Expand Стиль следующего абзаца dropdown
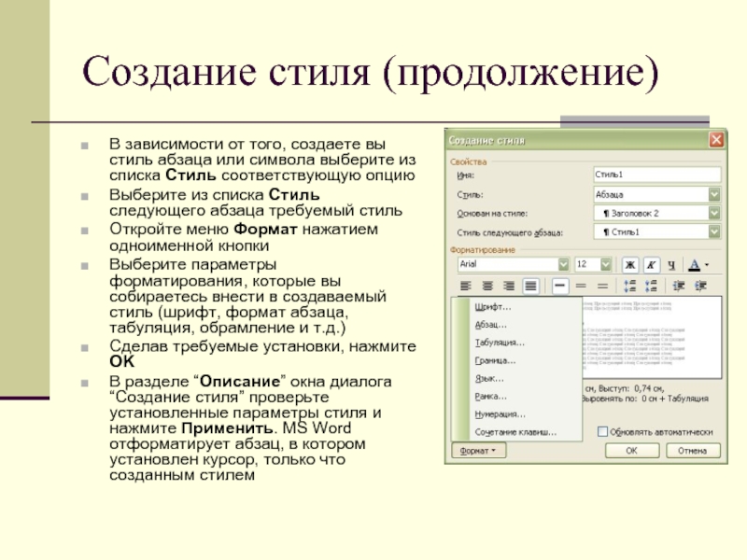747x560 pixels. 713,231
